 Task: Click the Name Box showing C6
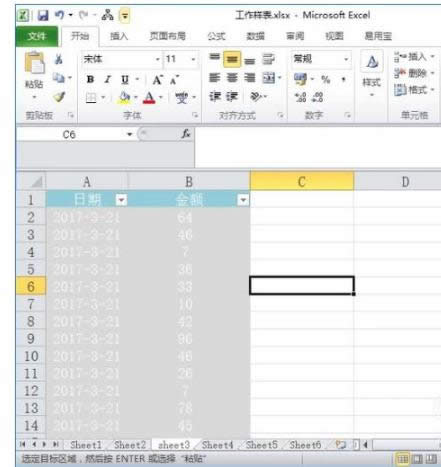70,134
